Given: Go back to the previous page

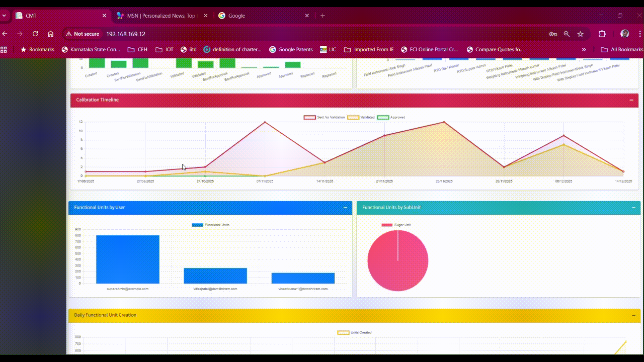Looking at the screenshot, I should coord(5,34).
